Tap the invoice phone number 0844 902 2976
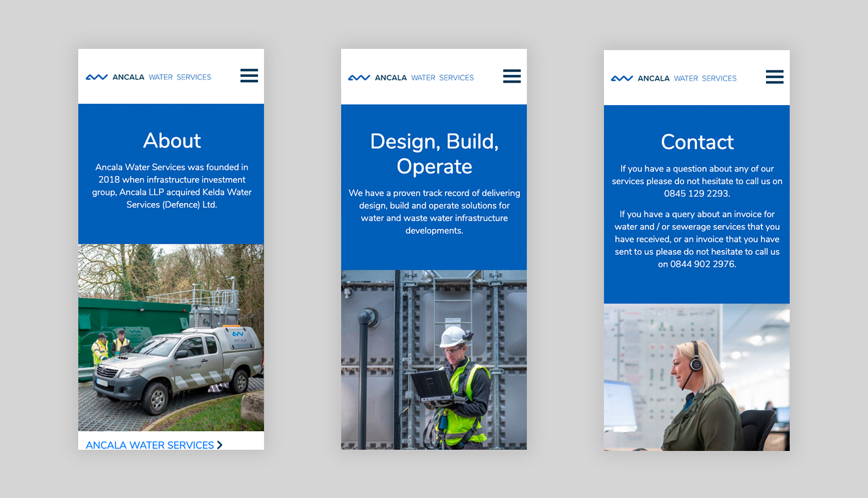This screenshot has width=868, height=498. point(703,265)
